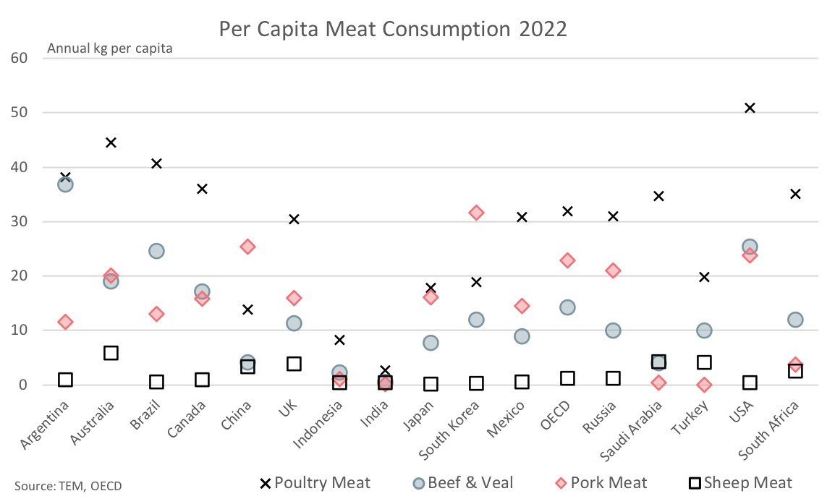This screenshot has width=835, height=504.
Task: Click China's pork meat diamond marker
Action: coord(247,247)
